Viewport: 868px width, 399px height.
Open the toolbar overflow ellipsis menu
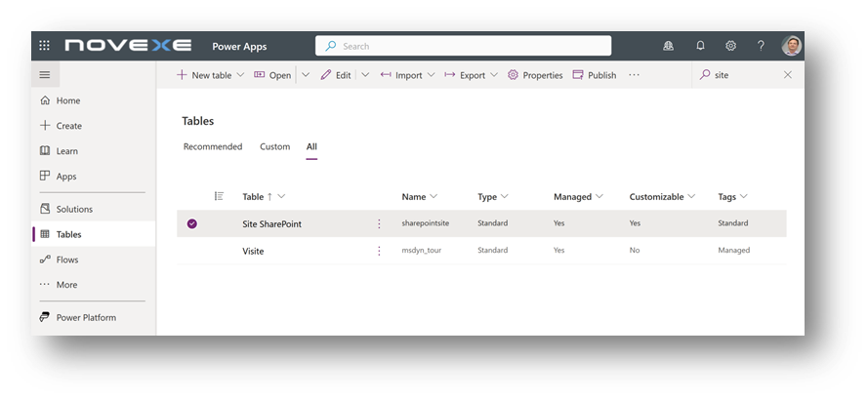[x=634, y=75]
